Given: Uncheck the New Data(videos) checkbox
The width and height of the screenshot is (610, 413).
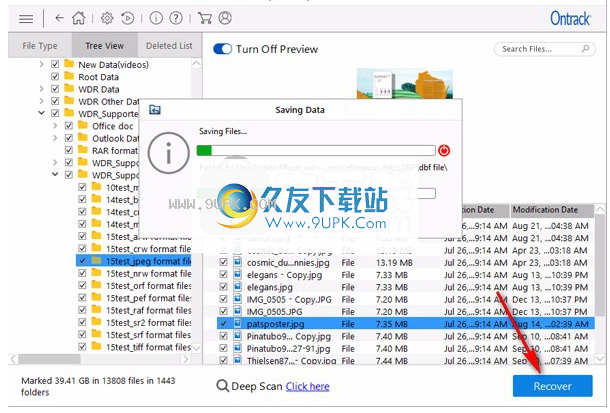Looking at the screenshot, I should click(55, 64).
